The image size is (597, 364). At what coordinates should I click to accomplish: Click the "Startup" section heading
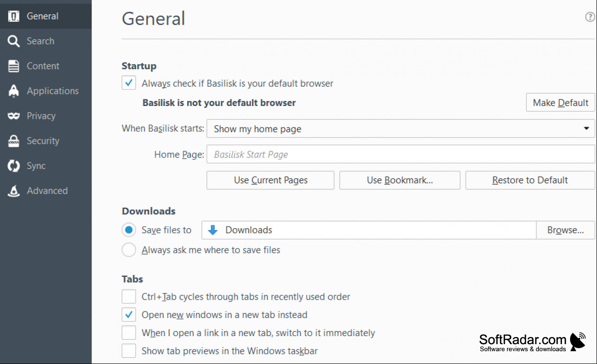[x=139, y=66]
